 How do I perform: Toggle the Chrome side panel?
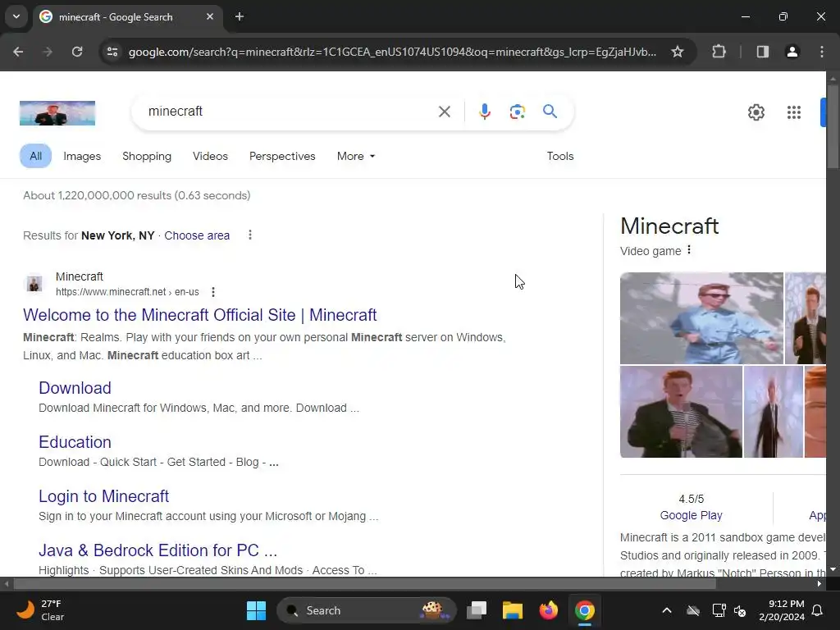[x=762, y=52]
